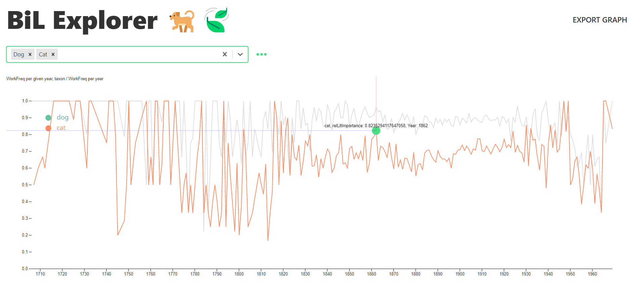Toggle the cat series via legend label
Viewport: 644px width, 299px height.
point(61,128)
